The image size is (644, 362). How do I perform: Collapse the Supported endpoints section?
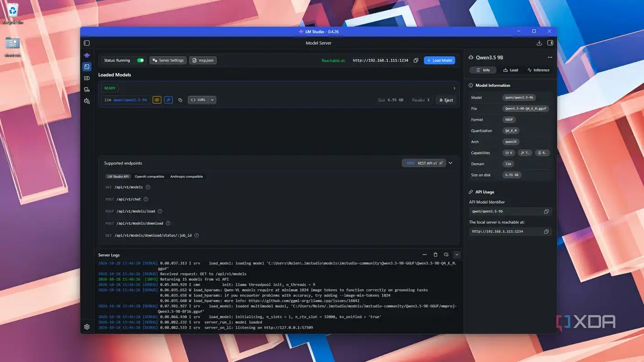(x=450, y=163)
